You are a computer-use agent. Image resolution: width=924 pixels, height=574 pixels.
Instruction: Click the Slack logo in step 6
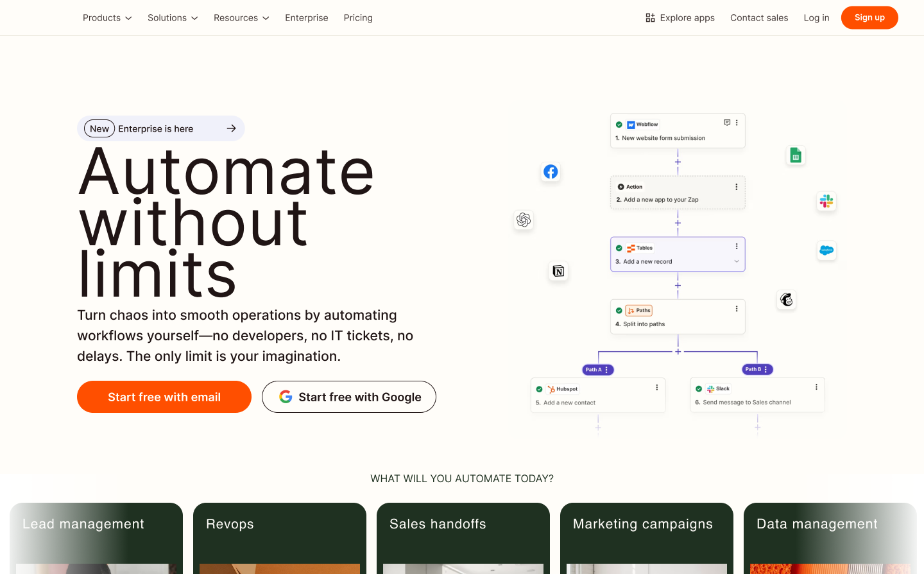710,389
